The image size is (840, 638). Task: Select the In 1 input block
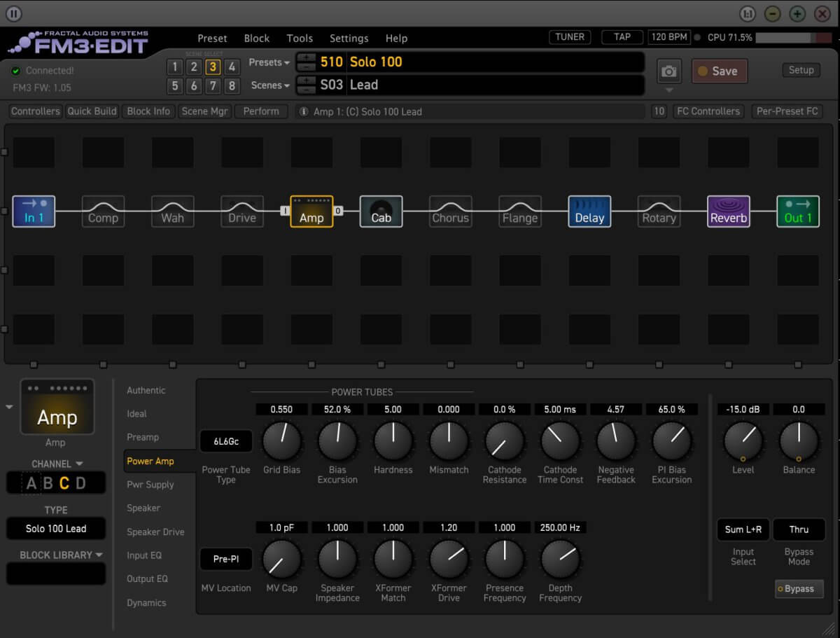pos(34,211)
